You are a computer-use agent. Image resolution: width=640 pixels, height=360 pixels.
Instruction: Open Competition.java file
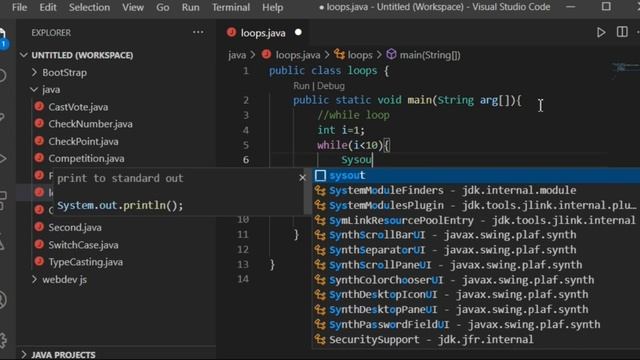(86, 158)
